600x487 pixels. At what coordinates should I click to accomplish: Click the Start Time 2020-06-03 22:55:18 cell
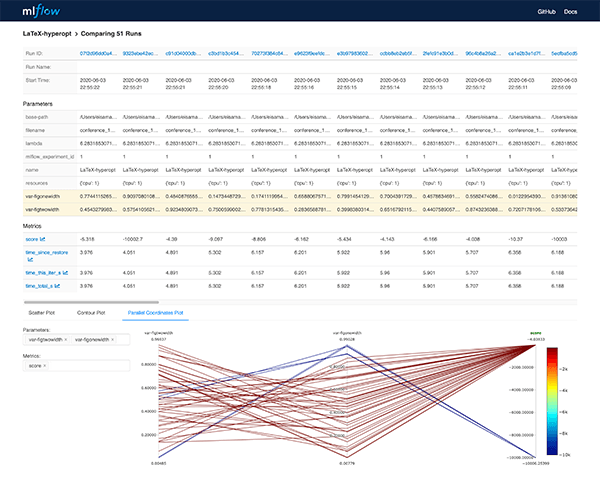[264, 83]
